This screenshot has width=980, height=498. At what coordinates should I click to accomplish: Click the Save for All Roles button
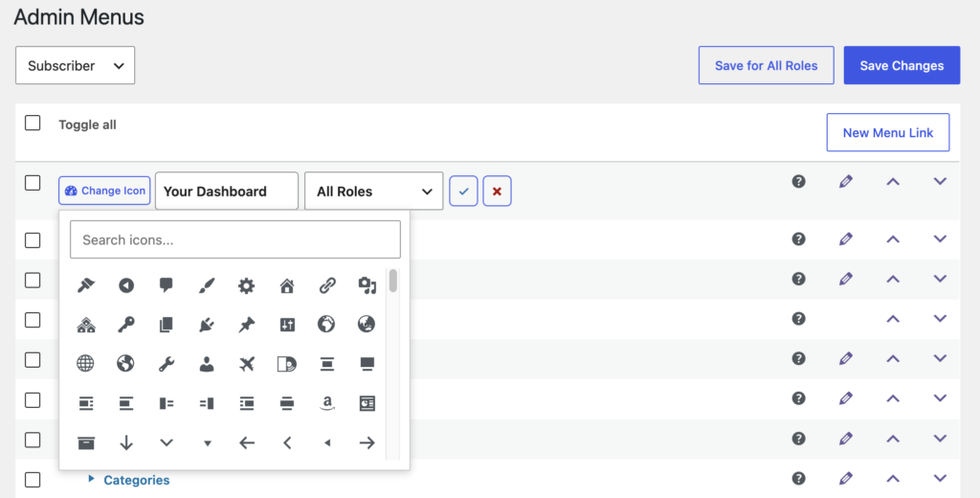pyautogui.click(x=767, y=65)
